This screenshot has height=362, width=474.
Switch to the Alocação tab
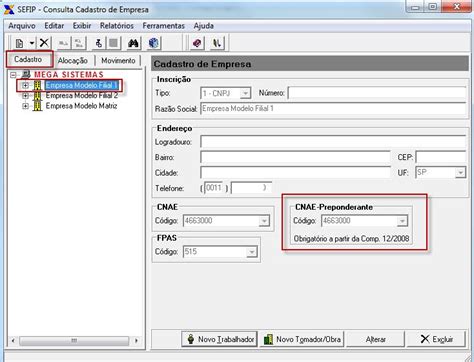pyautogui.click(x=73, y=61)
